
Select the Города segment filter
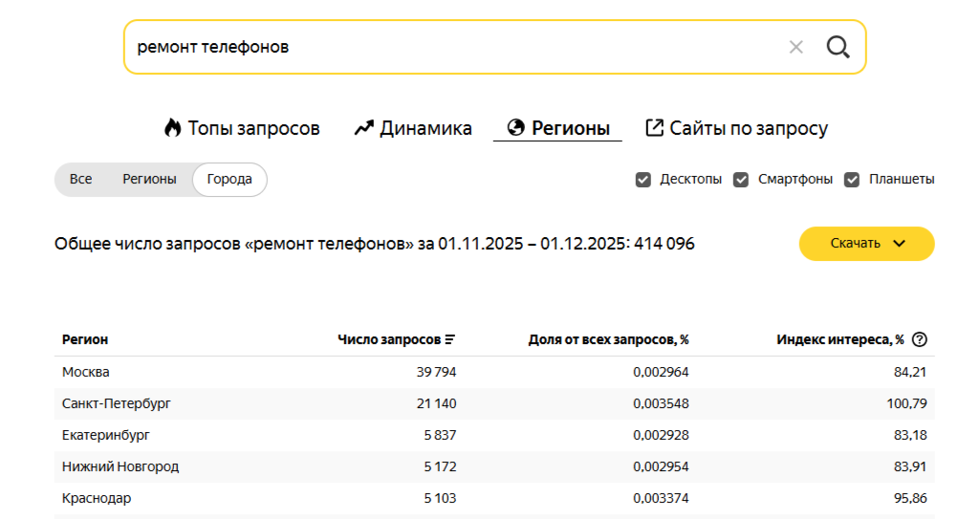[229, 180]
